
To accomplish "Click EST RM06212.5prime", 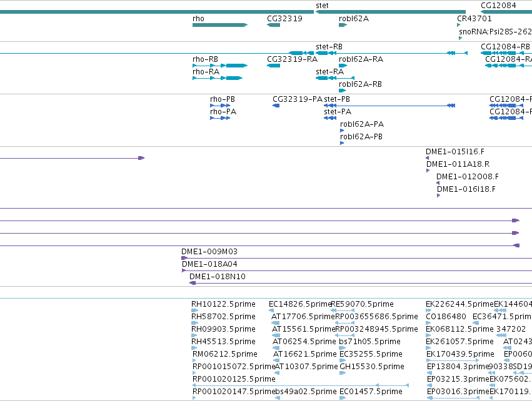I will coord(224,354).
